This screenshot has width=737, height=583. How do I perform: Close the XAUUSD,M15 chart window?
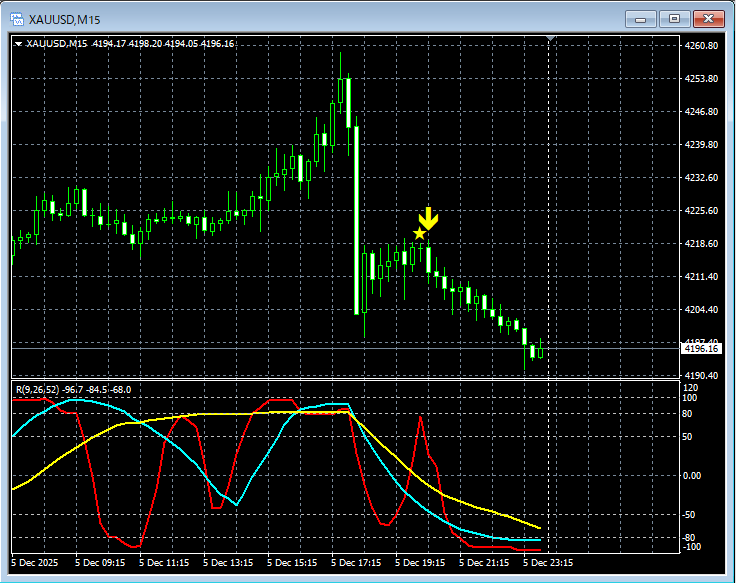[x=708, y=18]
